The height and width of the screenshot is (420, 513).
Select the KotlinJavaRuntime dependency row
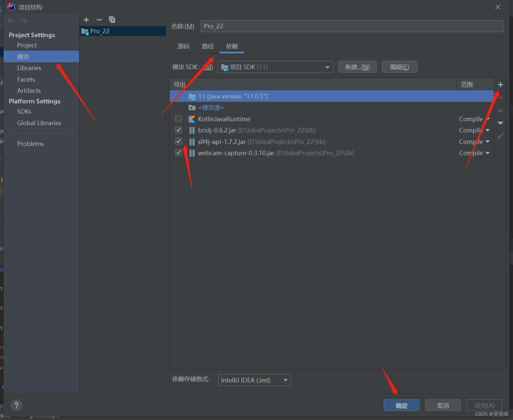click(x=331, y=119)
